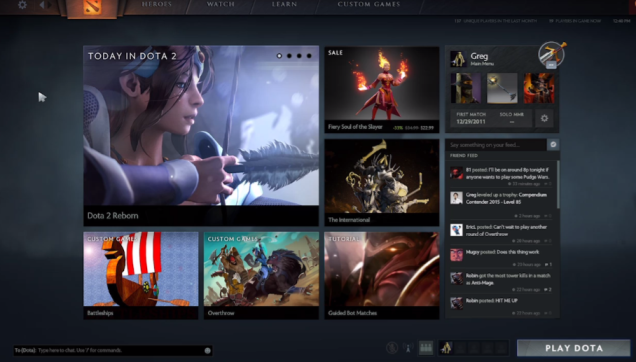Open the party lineup icon beside the broadcast tower

425,348
